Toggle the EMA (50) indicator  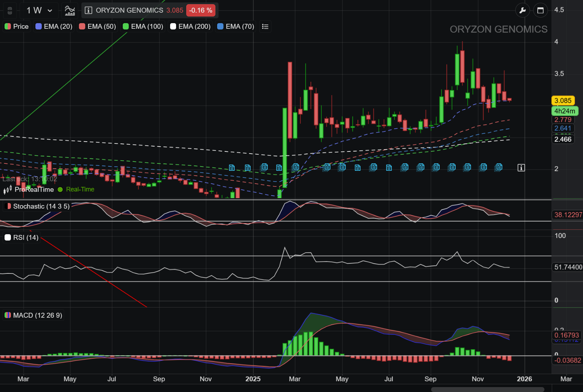[98, 27]
